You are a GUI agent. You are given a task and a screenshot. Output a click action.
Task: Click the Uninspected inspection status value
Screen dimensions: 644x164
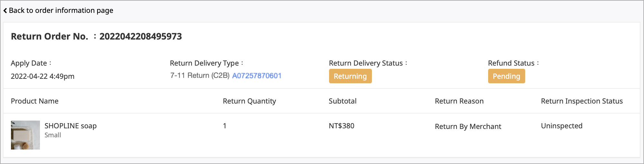(x=562, y=126)
